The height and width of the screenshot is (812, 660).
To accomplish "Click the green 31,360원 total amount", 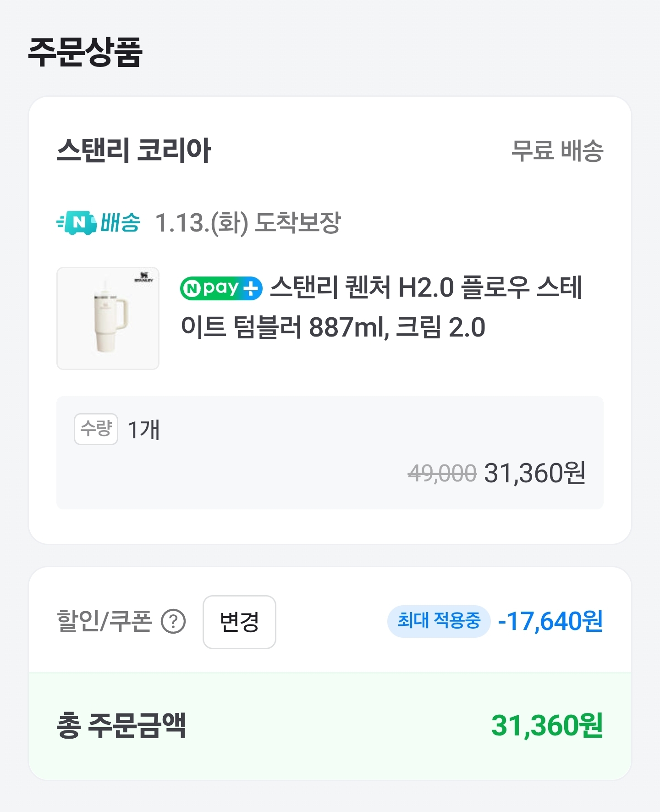I will 547,725.
